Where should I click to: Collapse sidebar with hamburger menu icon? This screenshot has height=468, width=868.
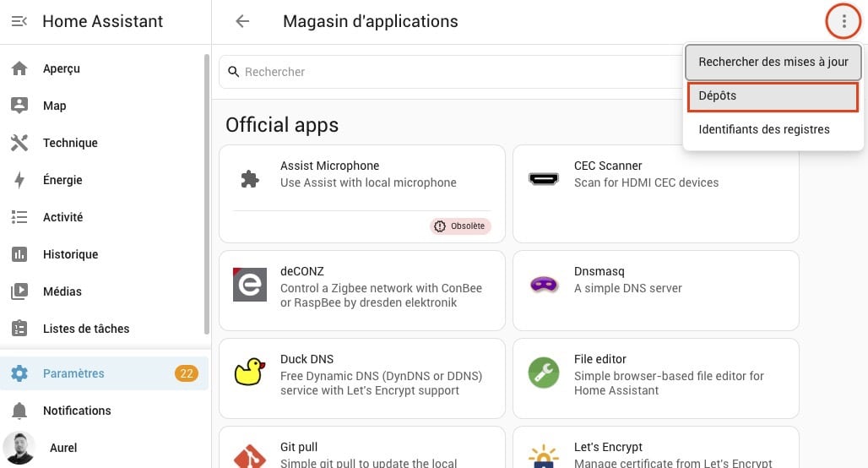19,22
